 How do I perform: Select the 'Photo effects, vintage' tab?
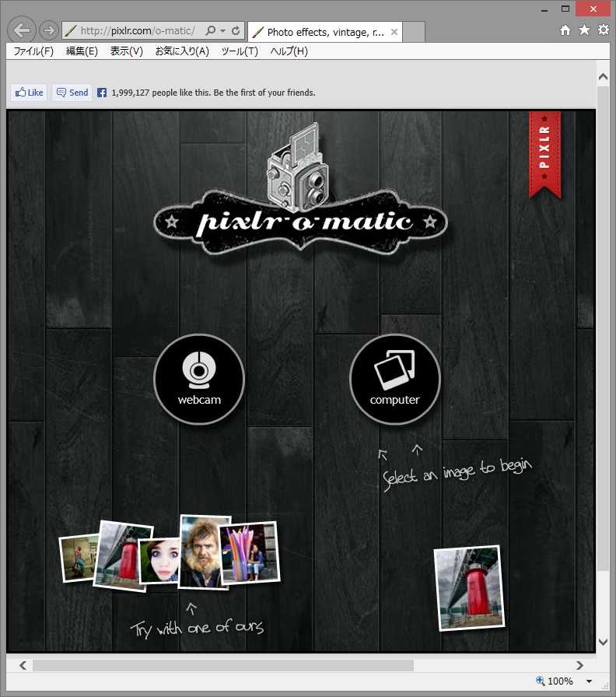(325, 32)
